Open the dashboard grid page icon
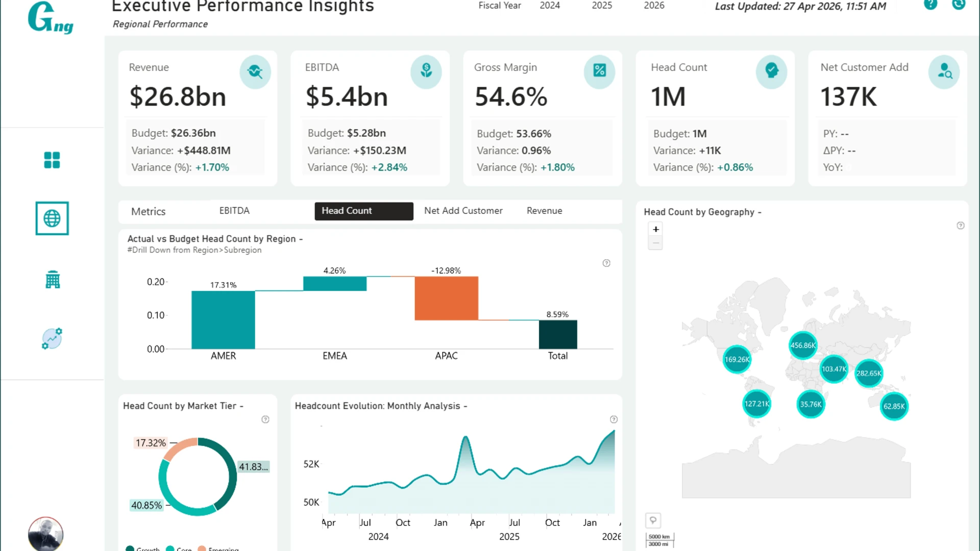This screenshot has width=980, height=551. 52,160
